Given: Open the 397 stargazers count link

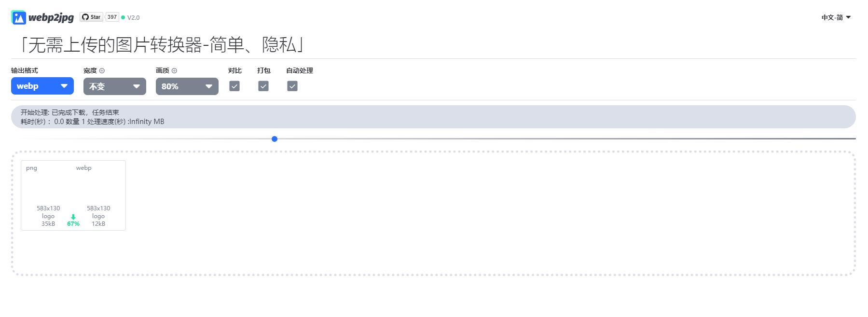Looking at the screenshot, I should point(112,17).
